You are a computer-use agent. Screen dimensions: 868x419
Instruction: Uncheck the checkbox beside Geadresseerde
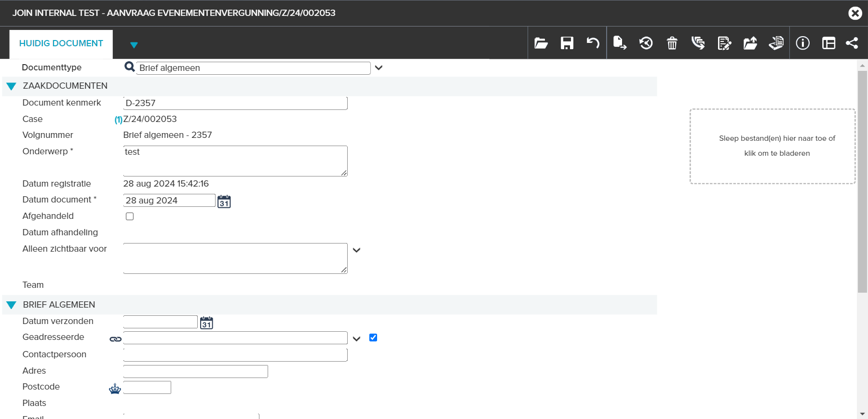[373, 338]
